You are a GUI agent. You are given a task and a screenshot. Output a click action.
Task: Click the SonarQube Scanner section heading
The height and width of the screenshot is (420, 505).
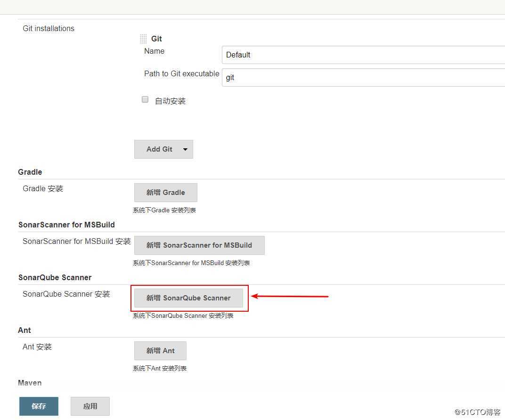[x=55, y=277]
